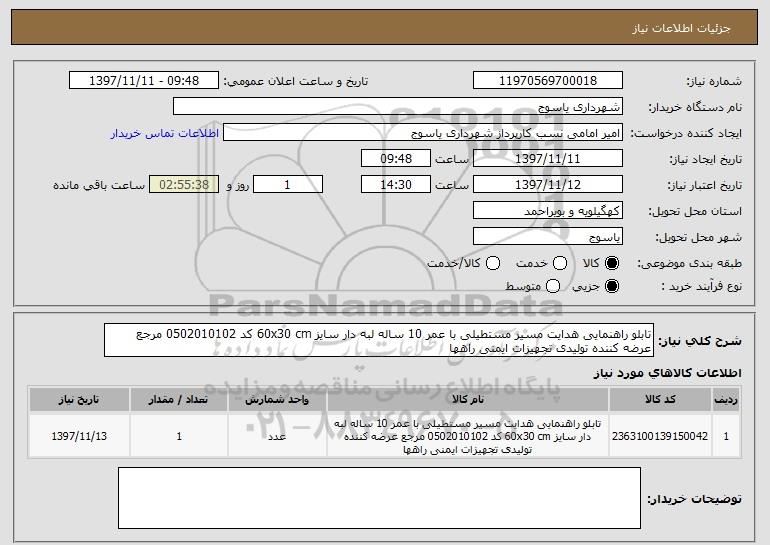The width and height of the screenshot is (770, 545).
Task: Click the label طبقه بندی موضوعی
Action: (x=689, y=264)
